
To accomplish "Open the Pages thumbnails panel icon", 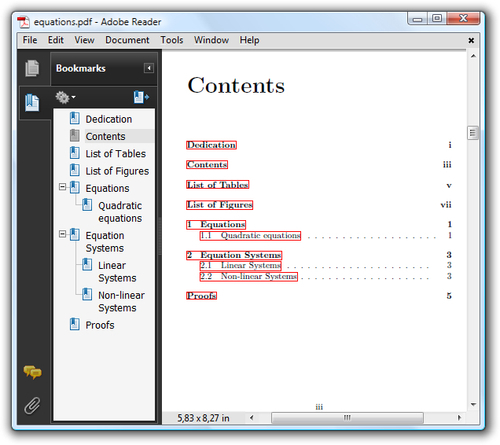I will 32,68.
